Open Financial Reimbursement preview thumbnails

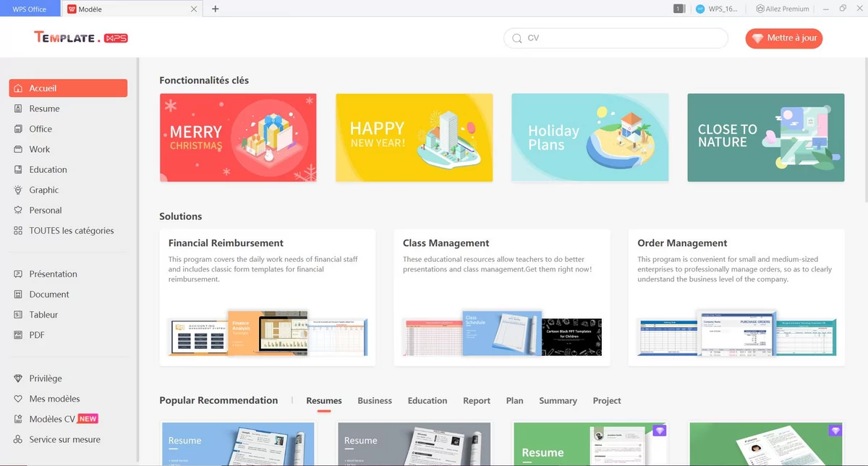(268, 333)
